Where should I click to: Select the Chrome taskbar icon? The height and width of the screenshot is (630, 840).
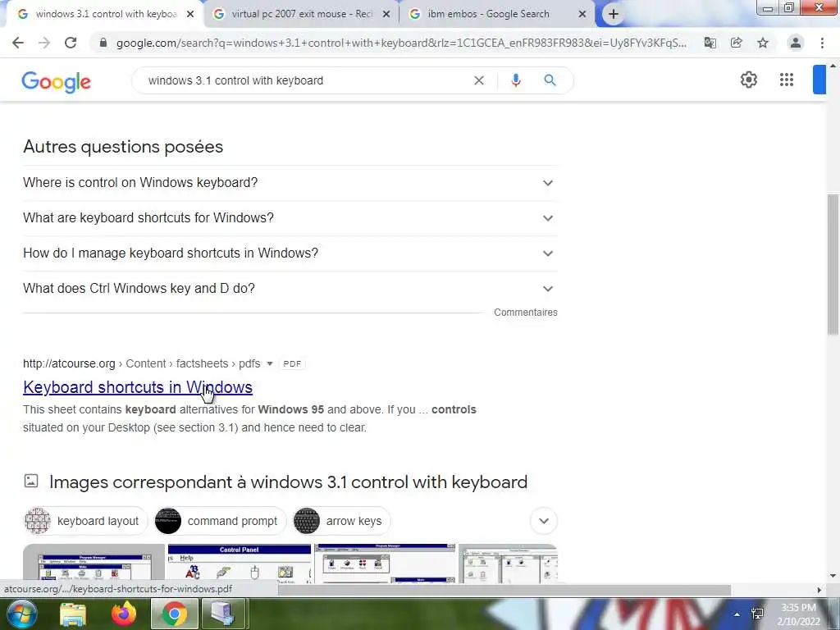click(x=175, y=614)
